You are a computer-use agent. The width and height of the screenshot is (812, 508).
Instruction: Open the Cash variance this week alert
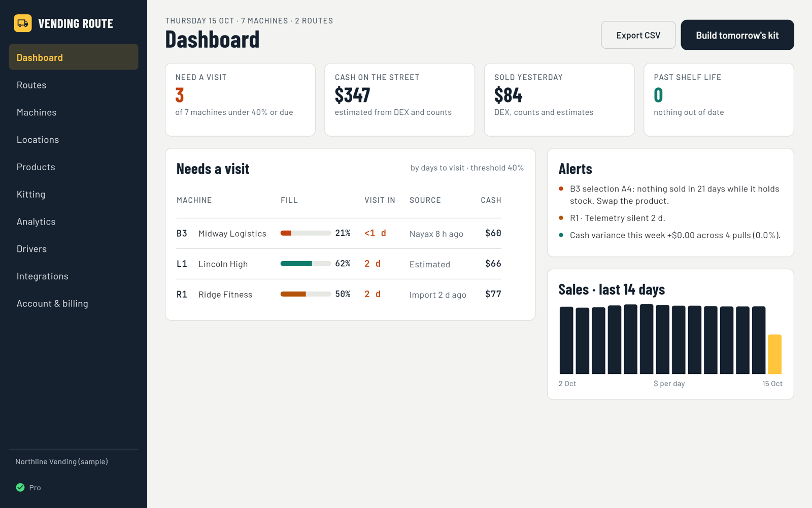point(670,235)
